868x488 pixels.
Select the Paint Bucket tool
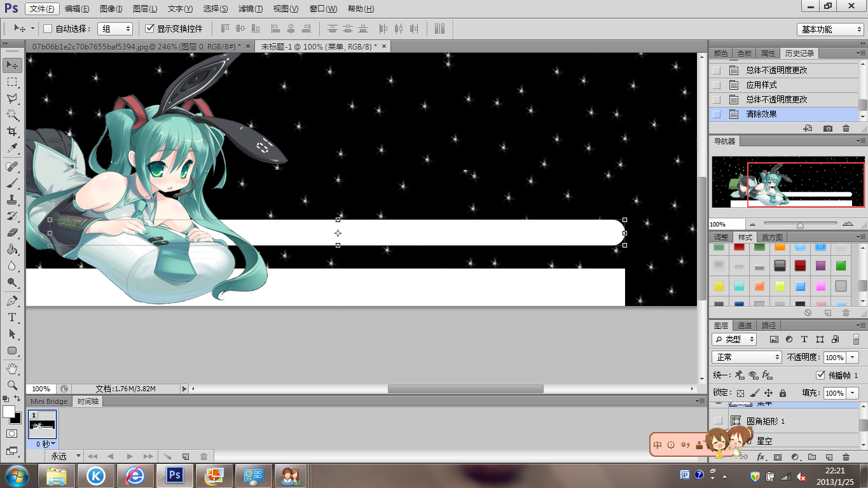click(12, 249)
